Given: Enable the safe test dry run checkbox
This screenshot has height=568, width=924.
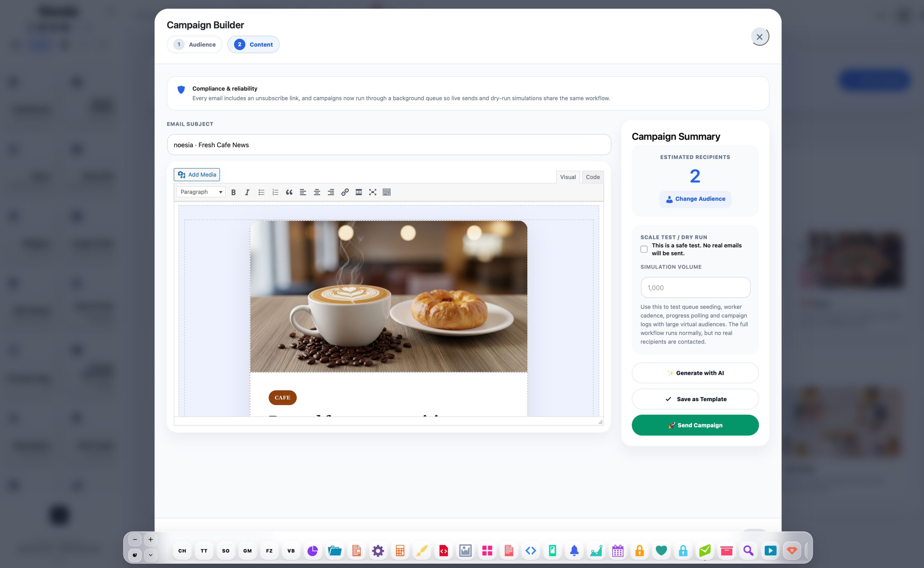Looking at the screenshot, I should coord(644,249).
